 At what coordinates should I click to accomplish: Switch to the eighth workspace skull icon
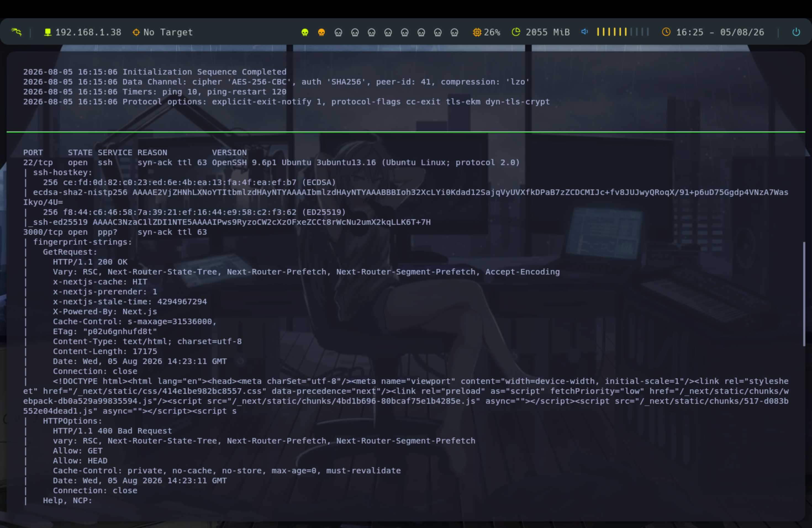[x=421, y=32]
